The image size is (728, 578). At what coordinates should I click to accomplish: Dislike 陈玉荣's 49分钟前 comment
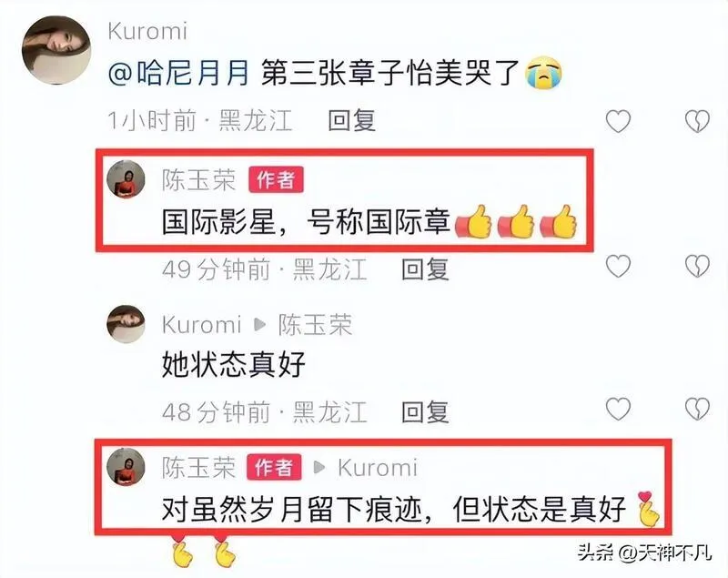[697, 266]
